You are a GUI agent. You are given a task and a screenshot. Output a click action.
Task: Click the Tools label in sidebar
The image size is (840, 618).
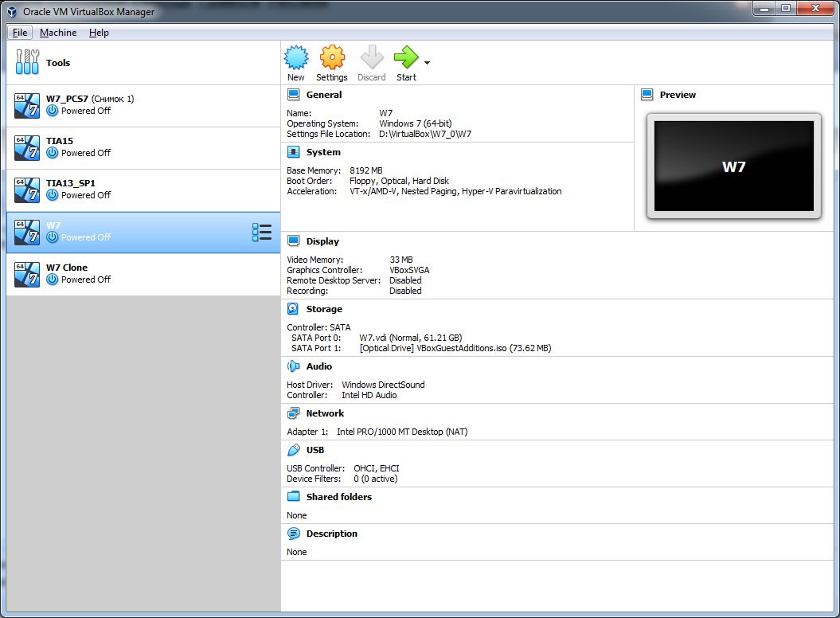tap(58, 63)
